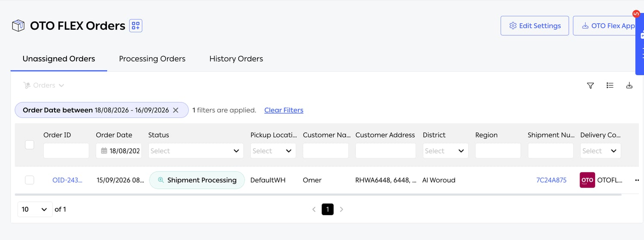Click the OTO Flex delivery company logo
The height and width of the screenshot is (240, 644).
[x=587, y=180]
